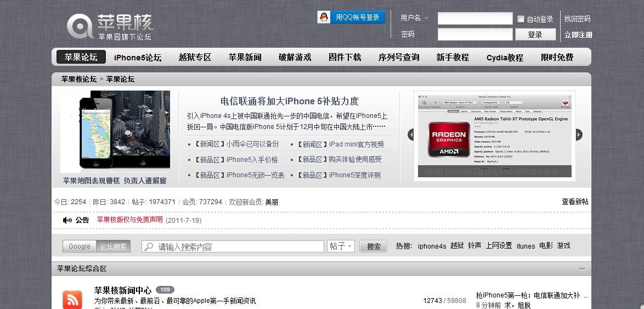The width and height of the screenshot is (644, 309).
Task: Click hot search term 铃声
Action: pyautogui.click(x=475, y=246)
